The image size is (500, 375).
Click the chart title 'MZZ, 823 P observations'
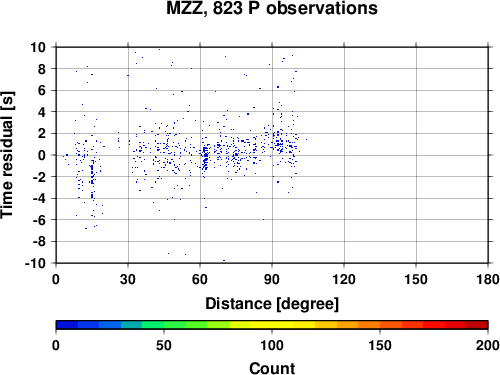coord(272,8)
